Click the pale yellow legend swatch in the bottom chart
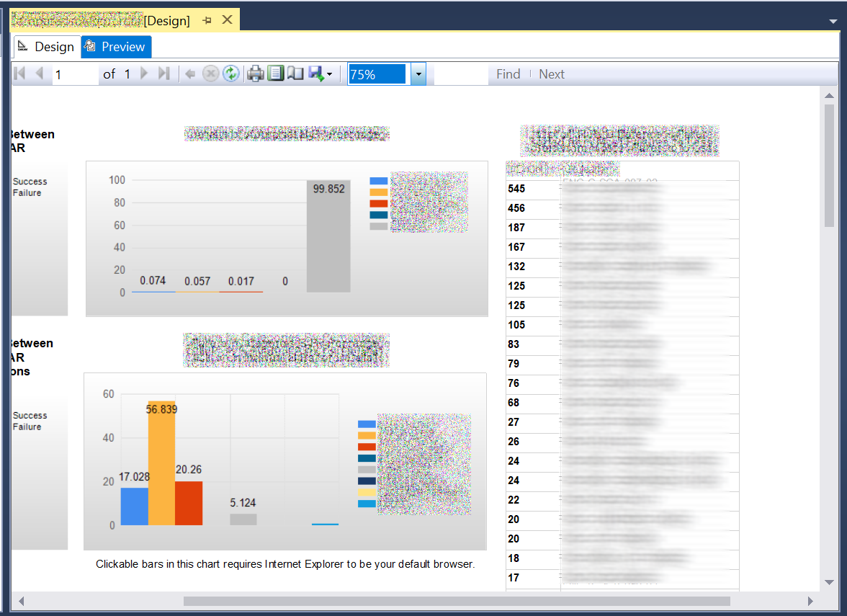This screenshot has height=616, width=847. 367,492
